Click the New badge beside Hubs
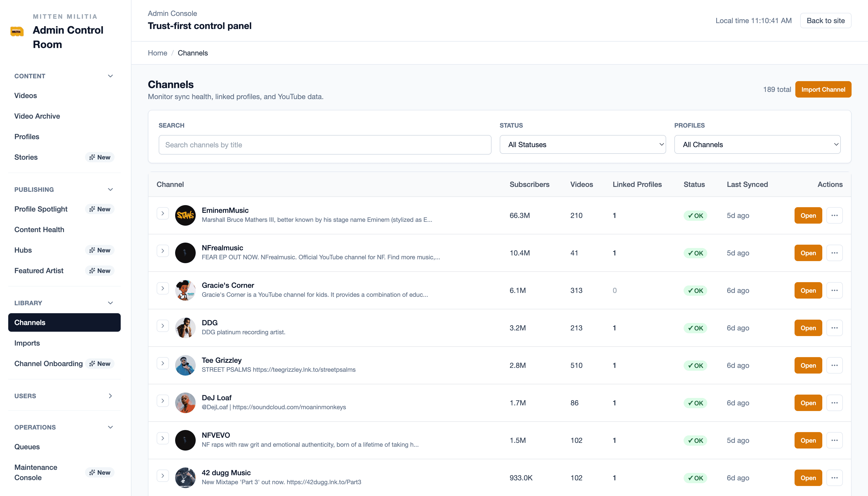 coord(99,250)
